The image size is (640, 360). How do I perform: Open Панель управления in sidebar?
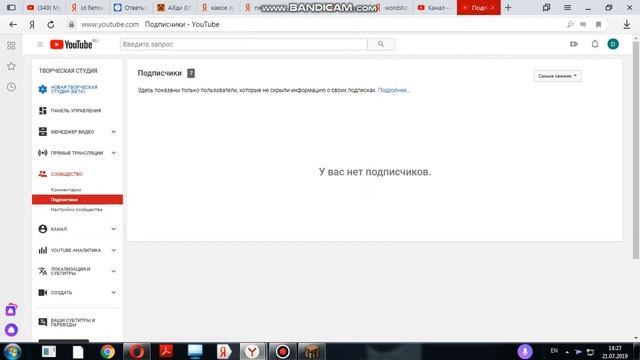tap(76, 111)
